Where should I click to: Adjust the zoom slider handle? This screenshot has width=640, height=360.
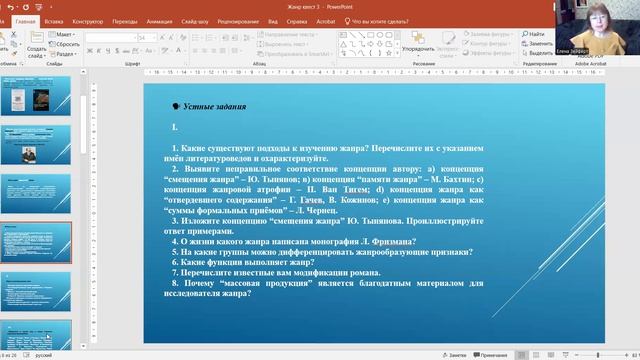coord(598,355)
